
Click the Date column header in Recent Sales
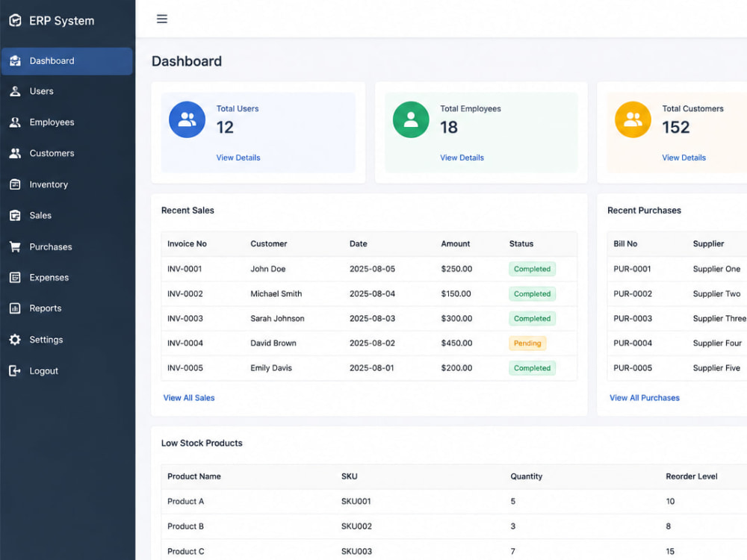(x=359, y=244)
